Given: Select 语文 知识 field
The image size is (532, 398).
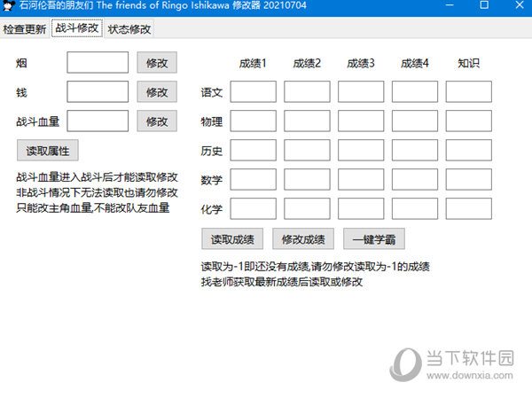Looking at the screenshot, I should [x=469, y=91].
